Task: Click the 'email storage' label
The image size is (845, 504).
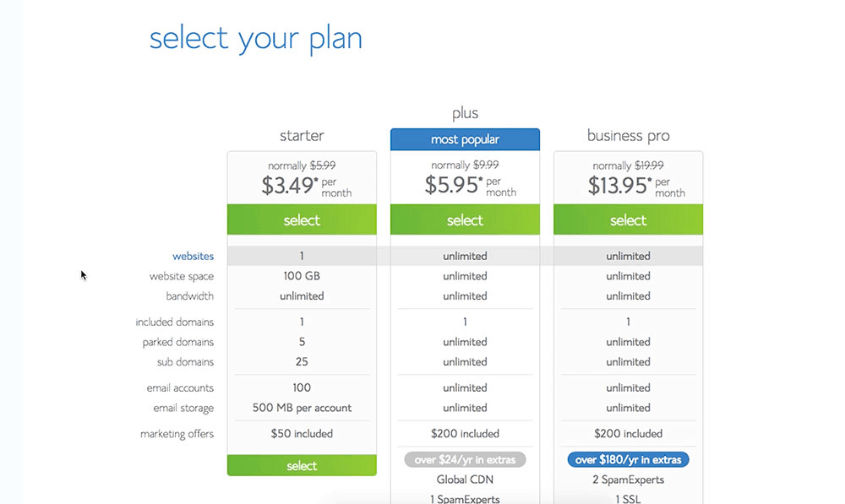Action: click(x=182, y=408)
